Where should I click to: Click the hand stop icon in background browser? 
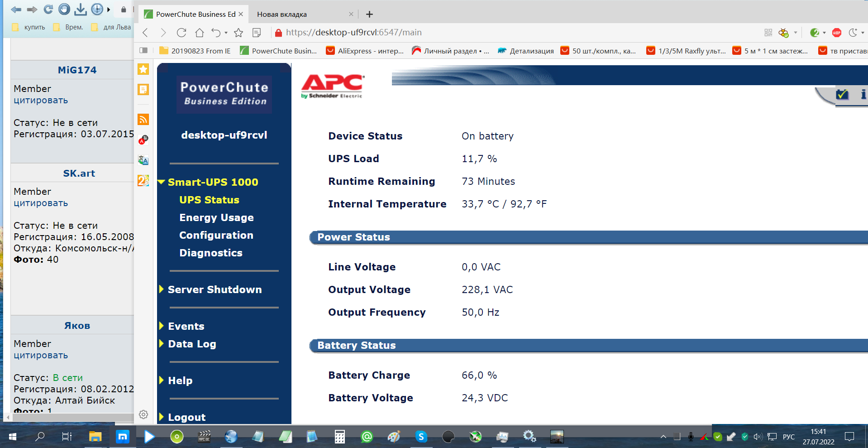point(64,9)
